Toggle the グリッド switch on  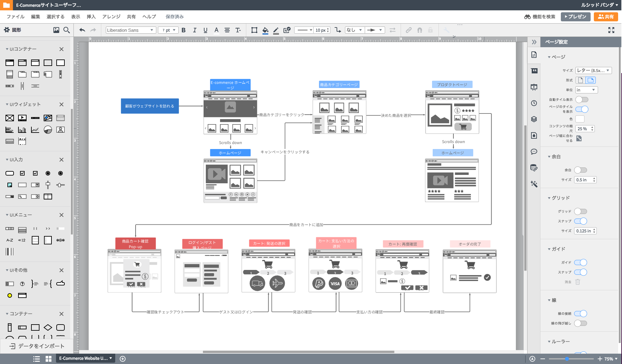tap(581, 211)
